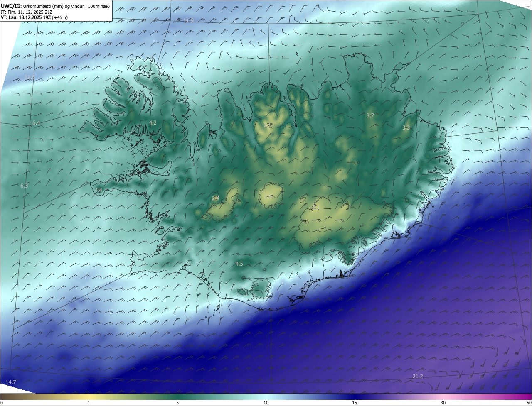Pick the yellow colour above the 1 tick
Viewport: 532px width, 406px height.
tap(89, 396)
